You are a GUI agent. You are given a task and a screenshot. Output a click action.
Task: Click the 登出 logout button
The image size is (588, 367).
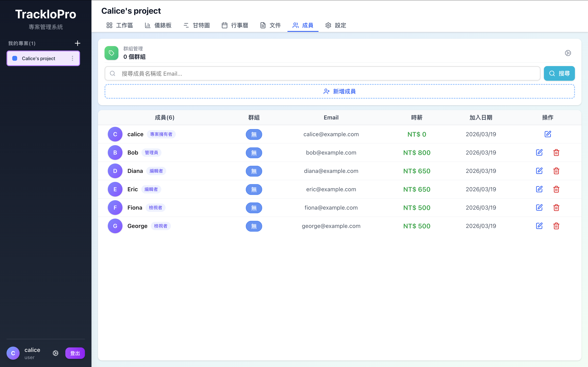(75, 353)
